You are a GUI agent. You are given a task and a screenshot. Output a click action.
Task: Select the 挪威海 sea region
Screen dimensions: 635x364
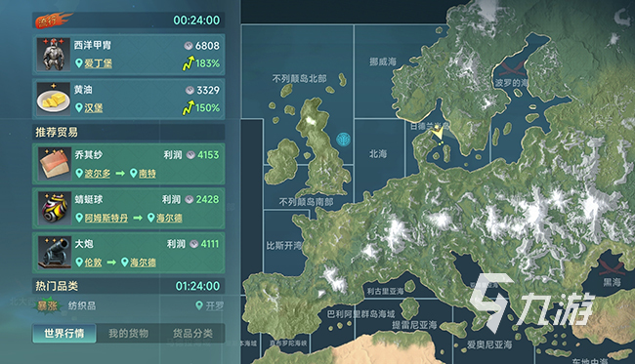[x=383, y=61]
